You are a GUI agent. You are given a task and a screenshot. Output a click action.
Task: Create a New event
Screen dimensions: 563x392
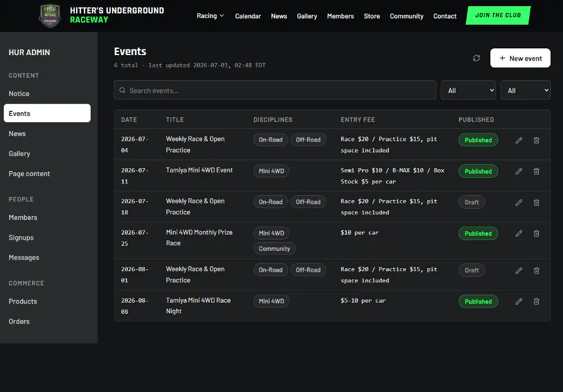coord(520,58)
